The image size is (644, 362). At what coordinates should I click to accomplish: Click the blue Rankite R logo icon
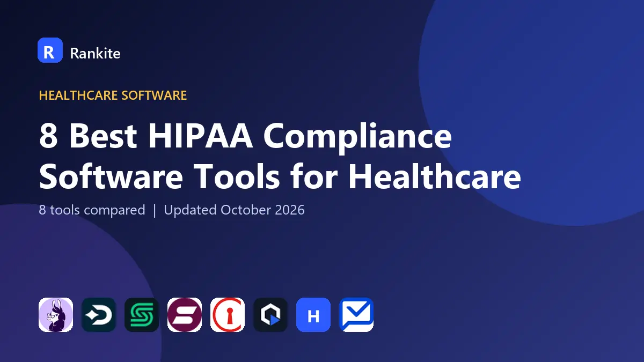pos(50,50)
